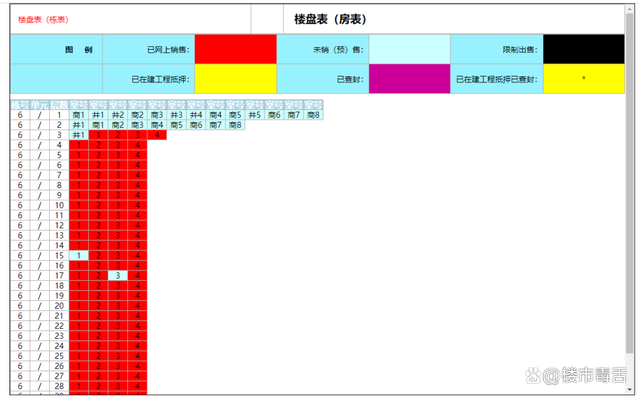Click the black 限制出售 legend swatch
The width and height of the screenshot is (640, 398).
click(x=584, y=49)
